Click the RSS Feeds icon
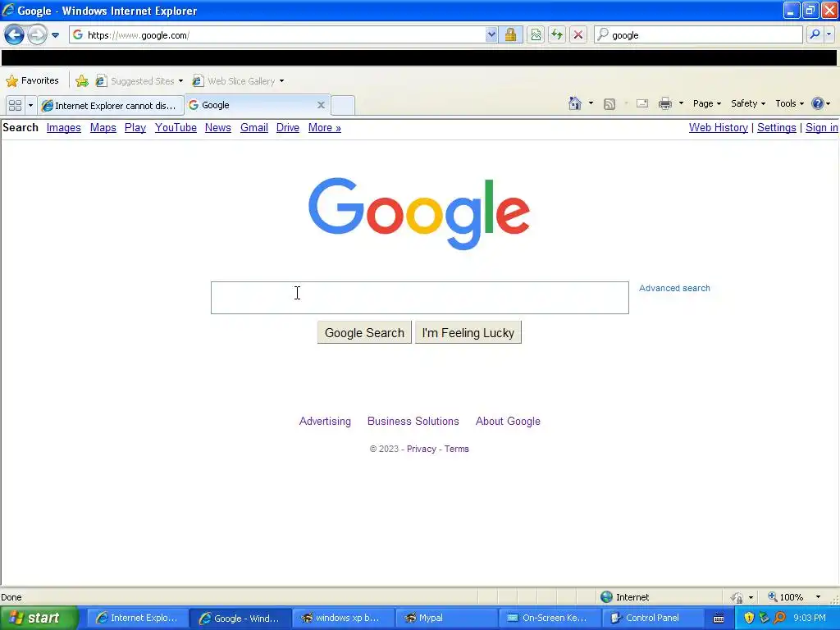 [609, 104]
